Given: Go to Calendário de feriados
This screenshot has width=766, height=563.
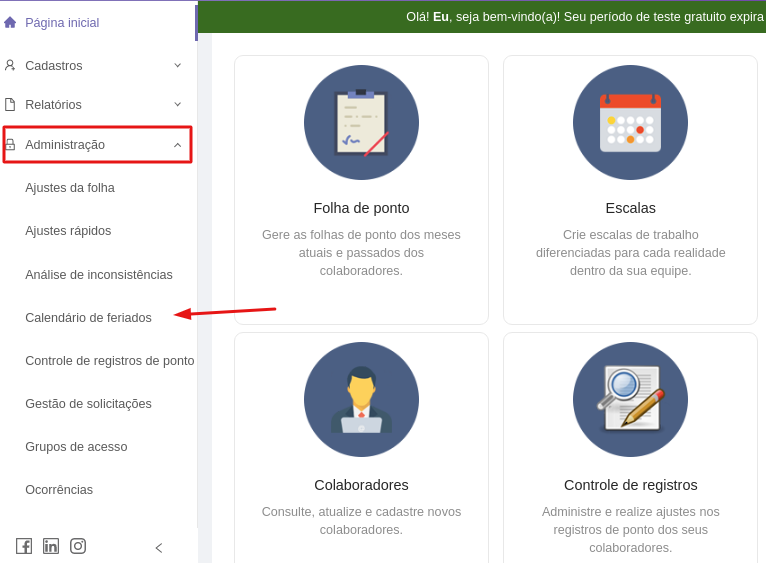Looking at the screenshot, I should pos(88,318).
